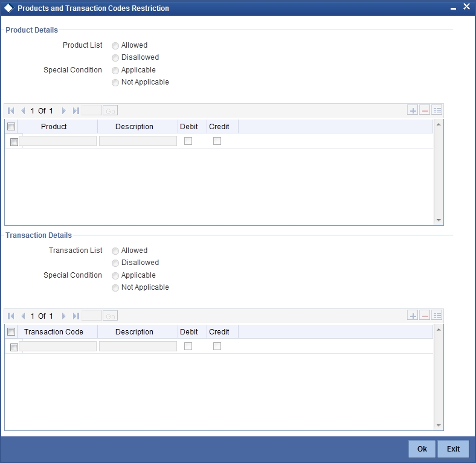This screenshot has height=463, width=476.
Task: Go to next page in Product grid
Action: click(x=63, y=110)
